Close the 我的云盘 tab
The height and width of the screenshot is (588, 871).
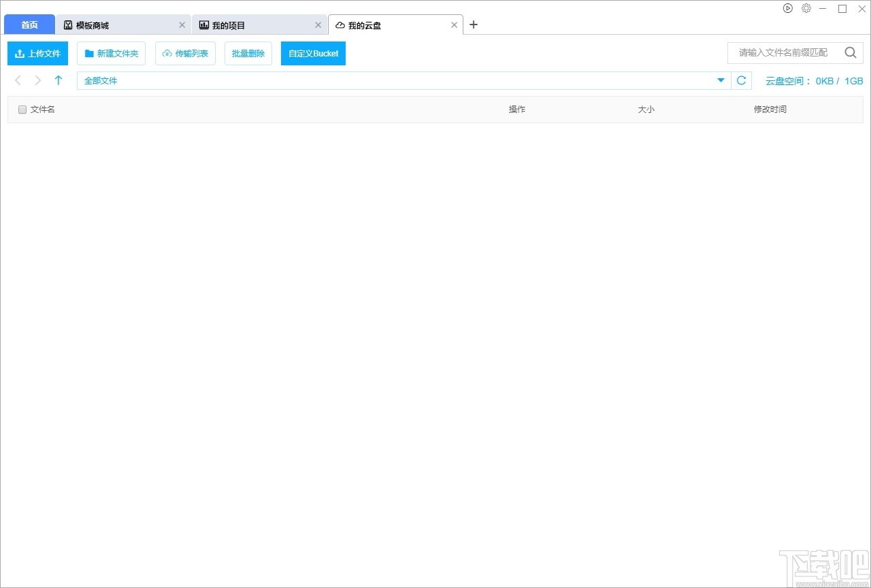tap(455, 25)
